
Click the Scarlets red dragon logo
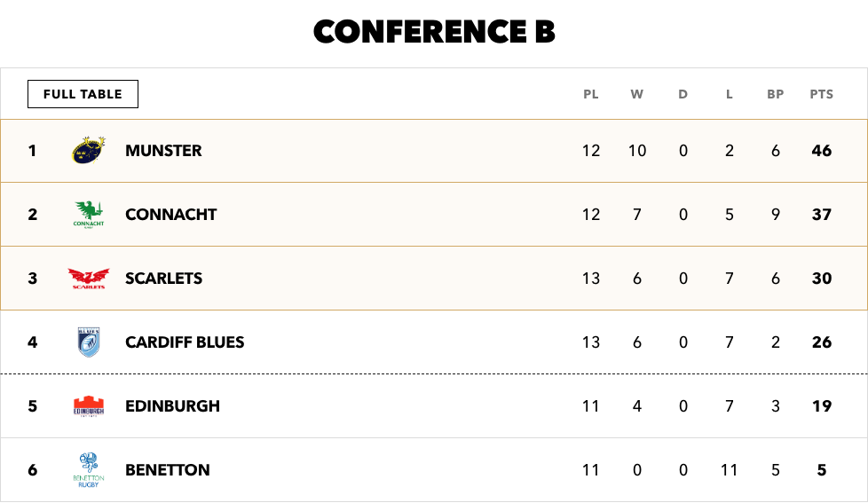click(x=89, y=279)
